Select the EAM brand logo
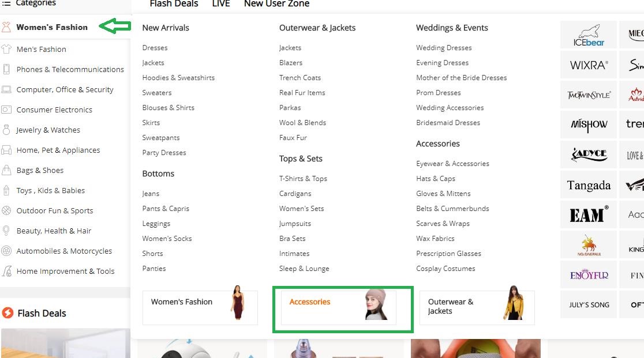 589,215
